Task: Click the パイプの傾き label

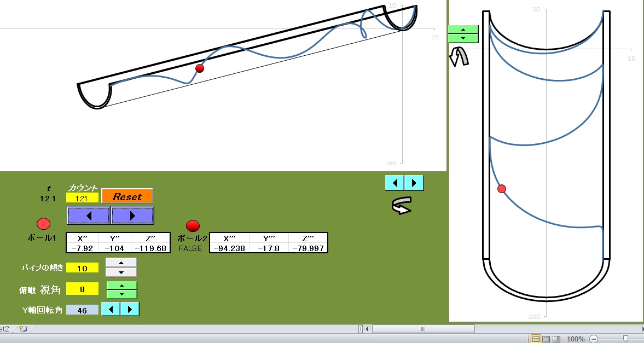Action: (x=43, y=268)
